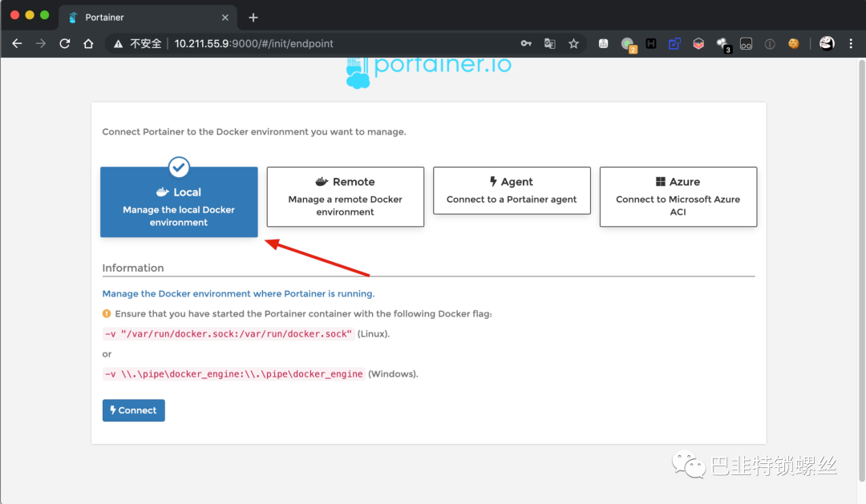
Task: Select the Azure ACI option
Action: 678,196
